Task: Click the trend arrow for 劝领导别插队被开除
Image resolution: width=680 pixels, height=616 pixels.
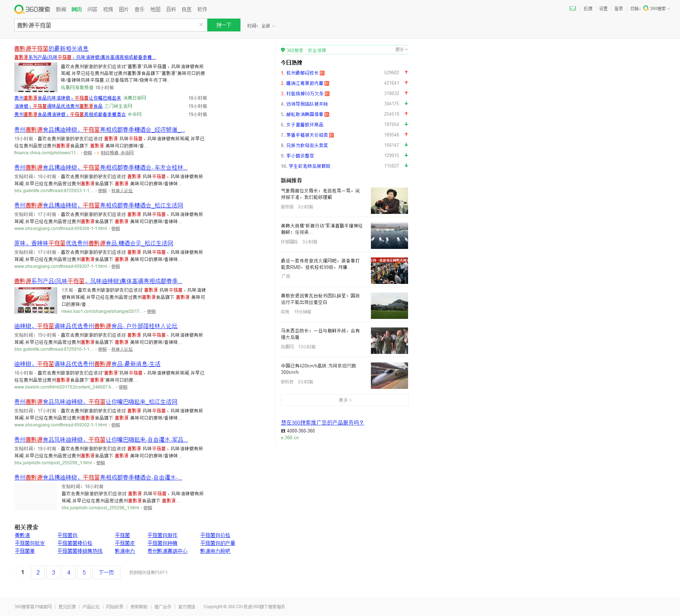Action: tap(406, 104)
